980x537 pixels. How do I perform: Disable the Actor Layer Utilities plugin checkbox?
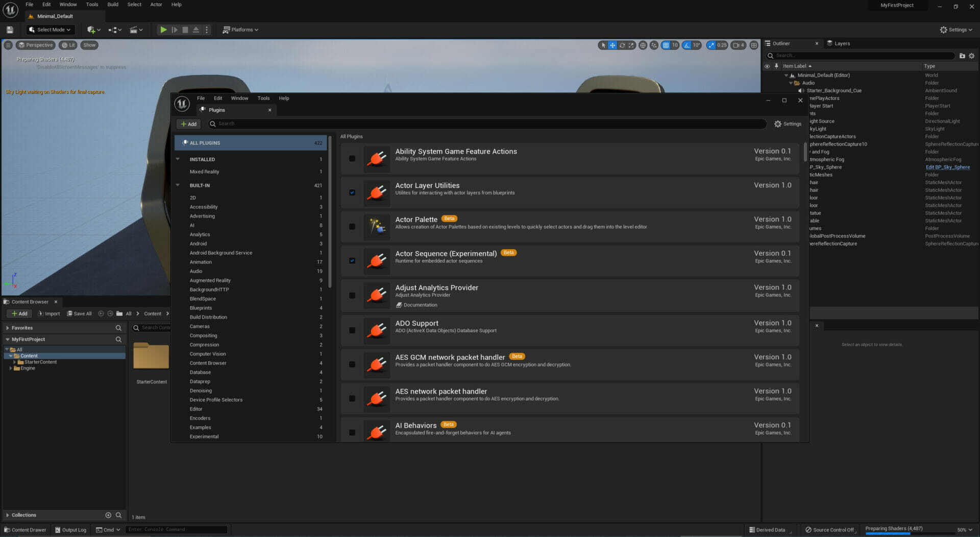coord(352,193)
